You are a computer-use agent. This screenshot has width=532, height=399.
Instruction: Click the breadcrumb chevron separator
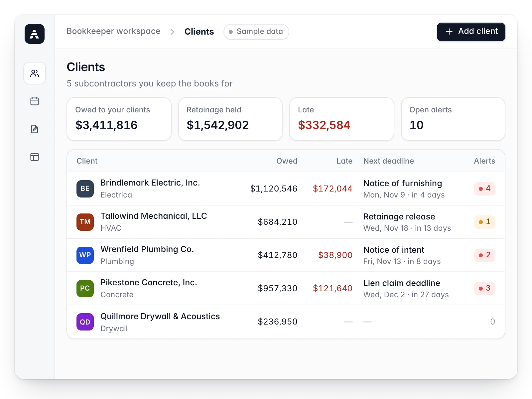pyautogui.click(x=172, y=32)
